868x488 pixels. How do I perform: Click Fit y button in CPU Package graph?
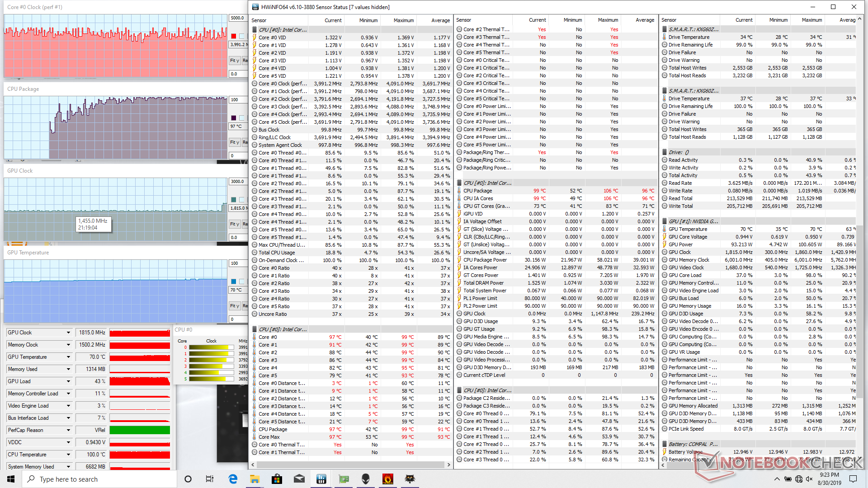[235, 142]
